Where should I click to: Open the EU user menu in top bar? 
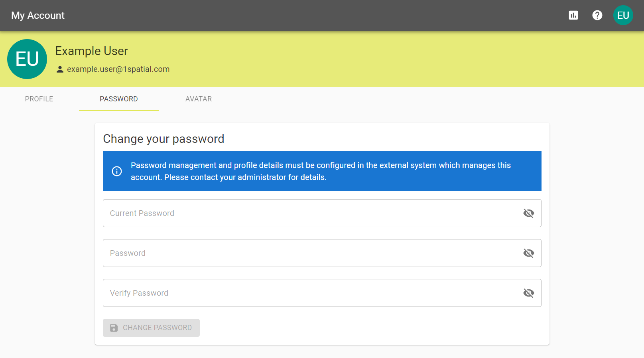[x=623, y=15]
